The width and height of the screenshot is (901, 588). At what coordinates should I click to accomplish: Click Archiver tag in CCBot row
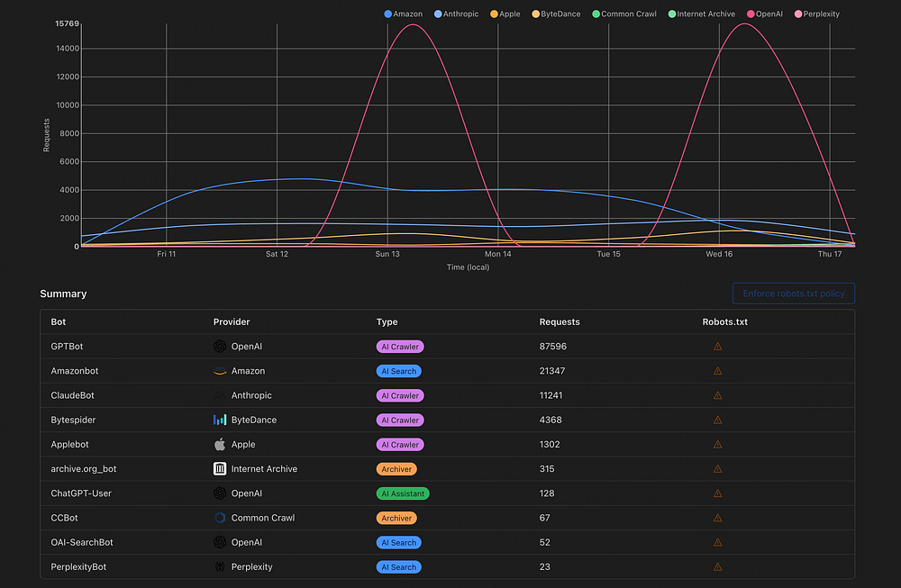[396, 518]
